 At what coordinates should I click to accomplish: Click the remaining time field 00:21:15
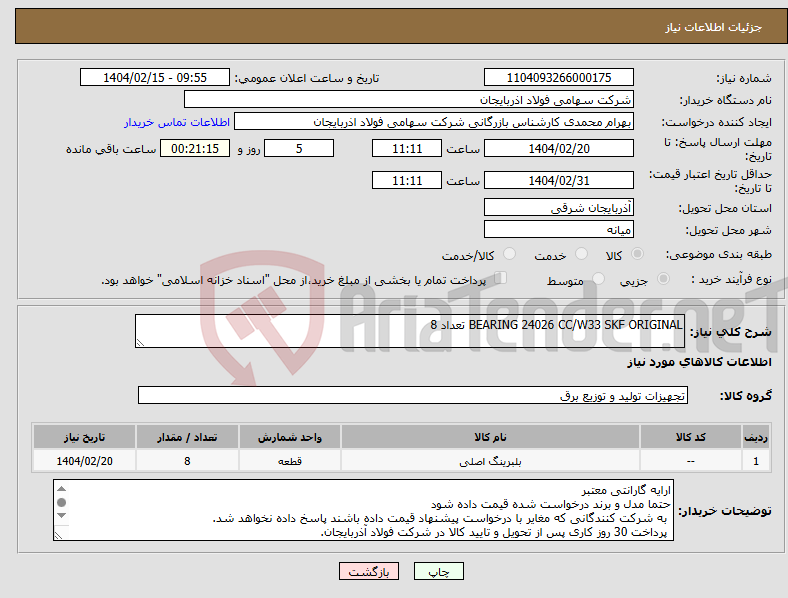[195, 148]
